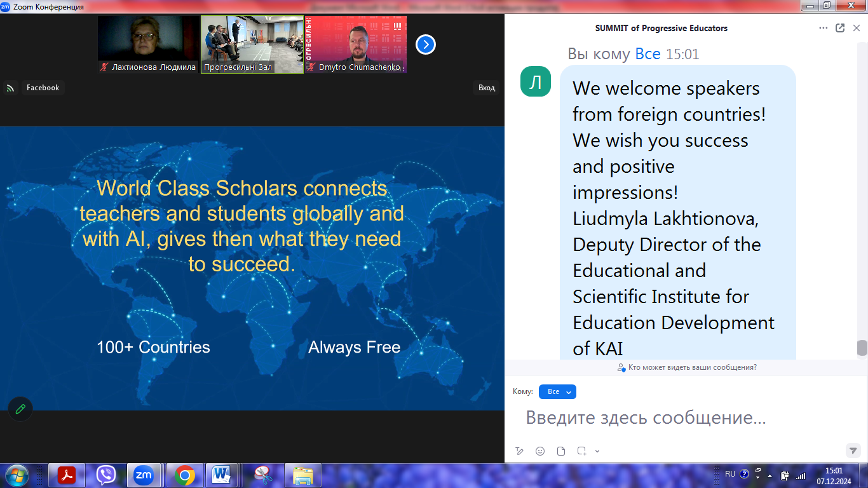Show next participants with blue arrow
This screenshot has height=488, width=868.
426,44
